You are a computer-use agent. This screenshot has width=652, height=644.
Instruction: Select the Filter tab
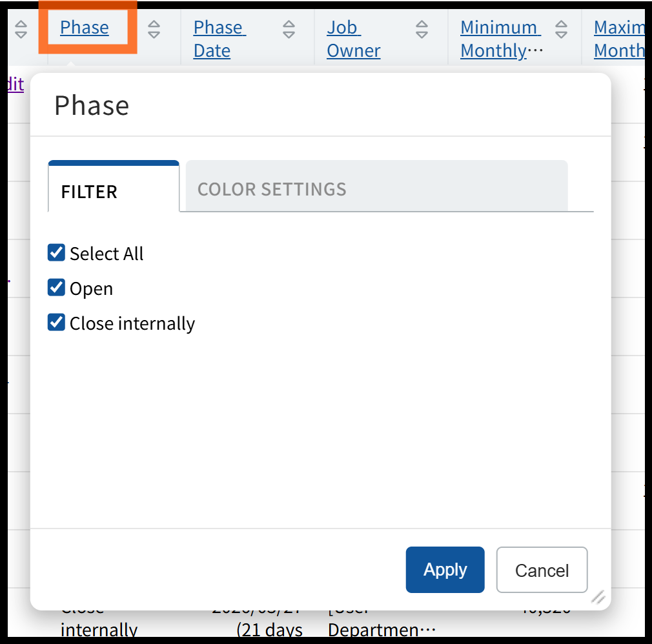(89, 192)
